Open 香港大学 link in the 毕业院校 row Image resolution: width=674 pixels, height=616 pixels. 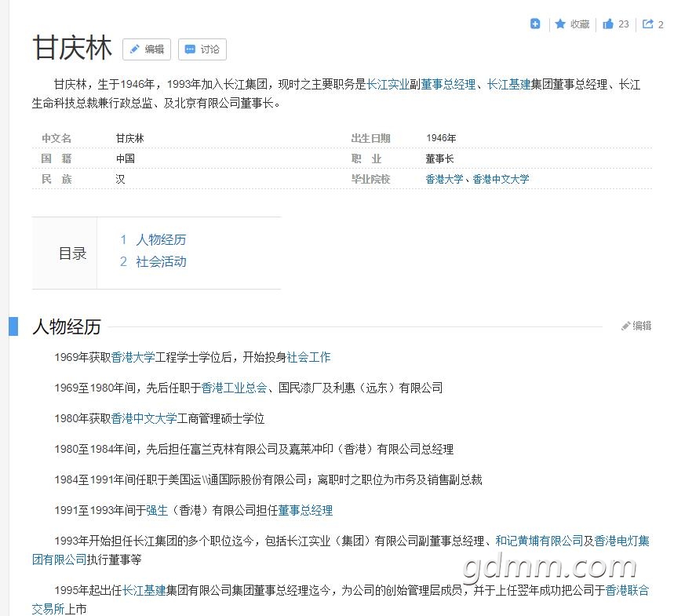pyautogui.click(x=444, y=179)
